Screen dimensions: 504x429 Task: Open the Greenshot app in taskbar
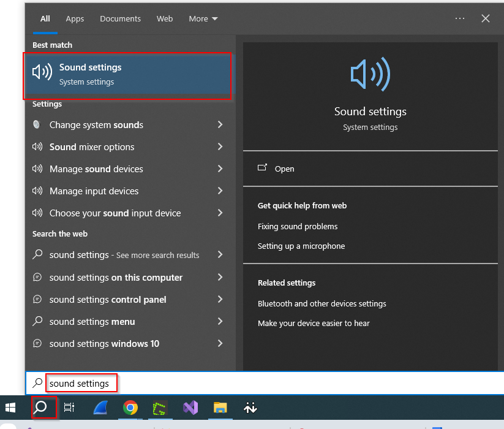[x=160, y=408]
